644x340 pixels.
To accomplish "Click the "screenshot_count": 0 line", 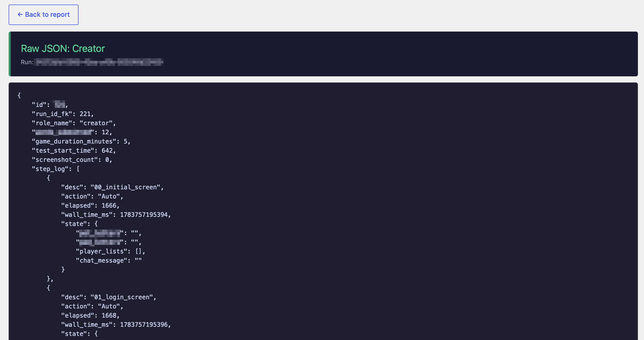I will pos(72,160).
